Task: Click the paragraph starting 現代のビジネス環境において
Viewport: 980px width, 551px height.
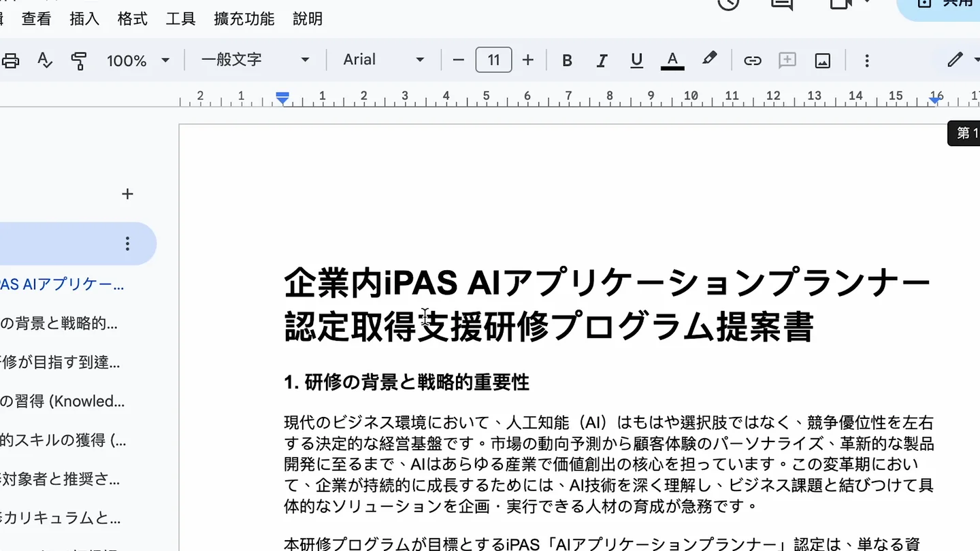Action: [609, 464]
